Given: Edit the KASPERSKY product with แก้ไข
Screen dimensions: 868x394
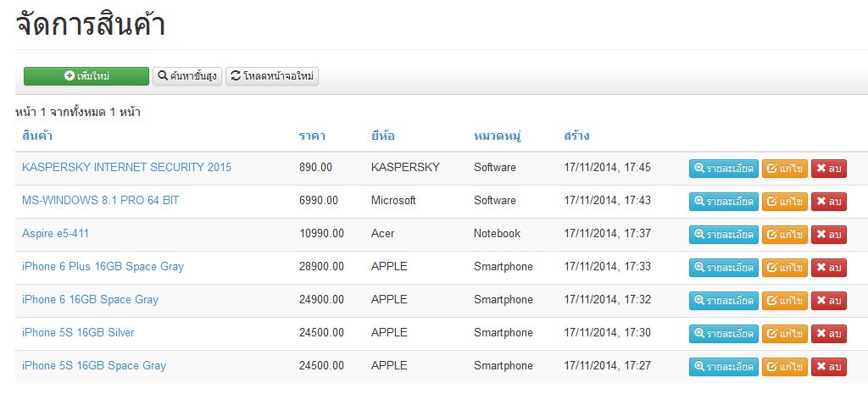Looking at the screenshot, I should (785, 169).
